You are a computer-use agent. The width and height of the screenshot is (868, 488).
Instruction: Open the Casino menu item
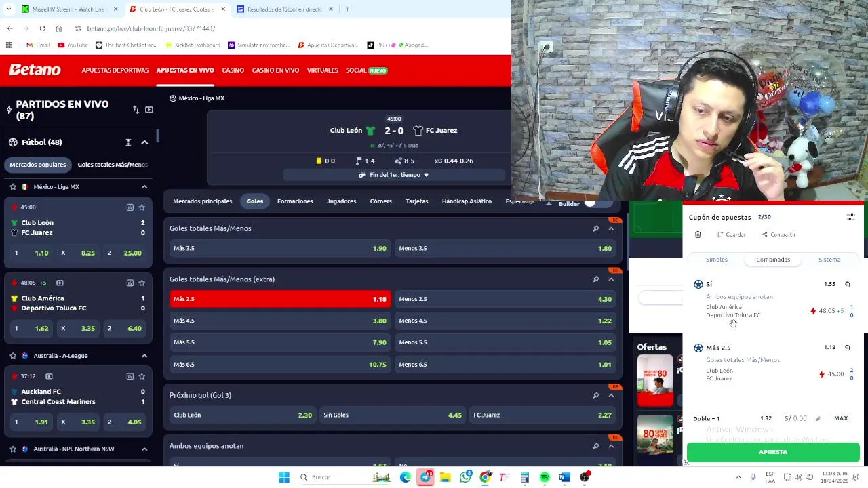click(x=233, y=70)
